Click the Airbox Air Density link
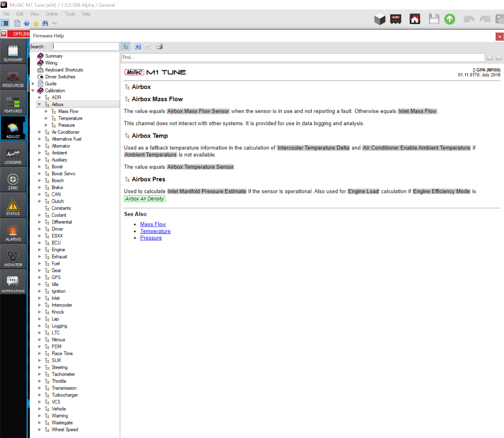 click(x=145, y=199)
